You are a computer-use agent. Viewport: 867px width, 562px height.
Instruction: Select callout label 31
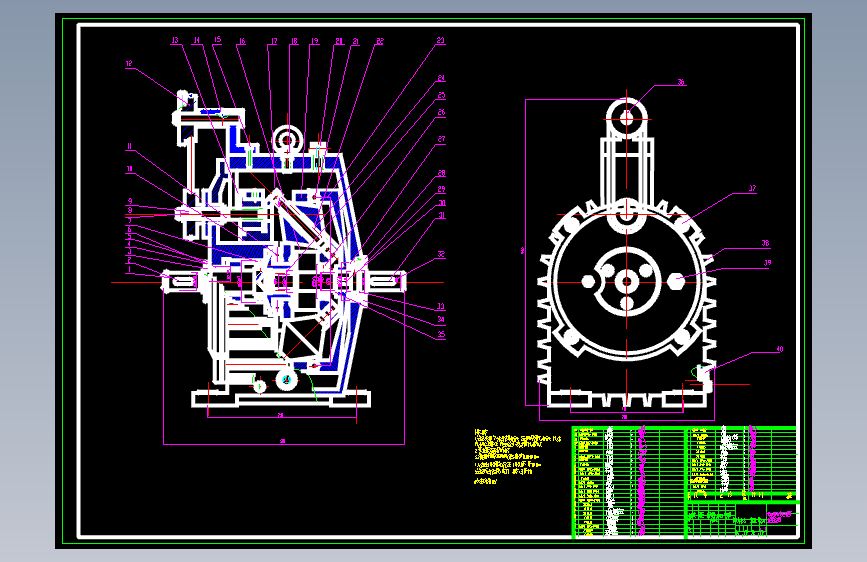pyautogui.click(x=441, y=216)
